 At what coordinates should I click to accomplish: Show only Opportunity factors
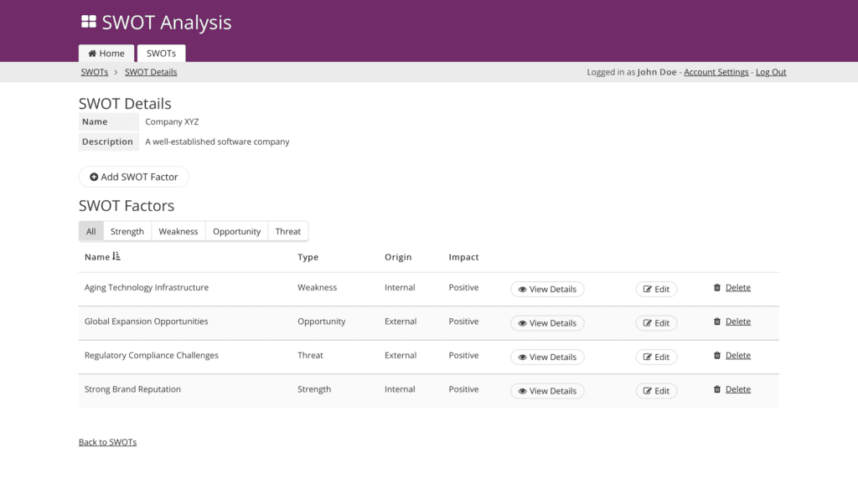click(236, 232)
